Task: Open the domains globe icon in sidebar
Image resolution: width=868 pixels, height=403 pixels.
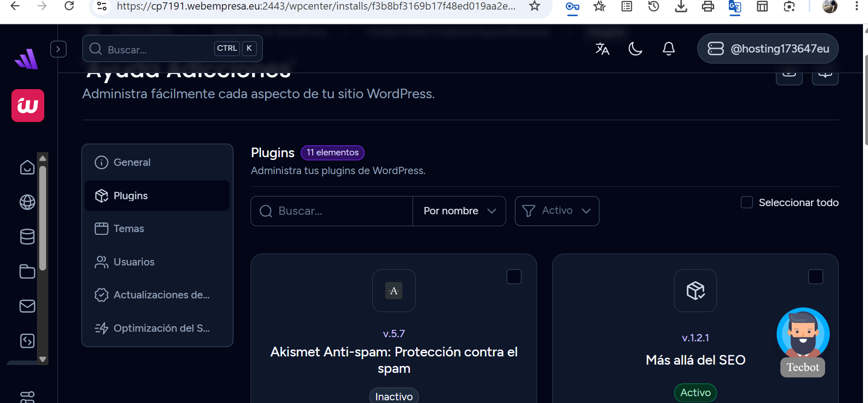Action: pos(27,202)
